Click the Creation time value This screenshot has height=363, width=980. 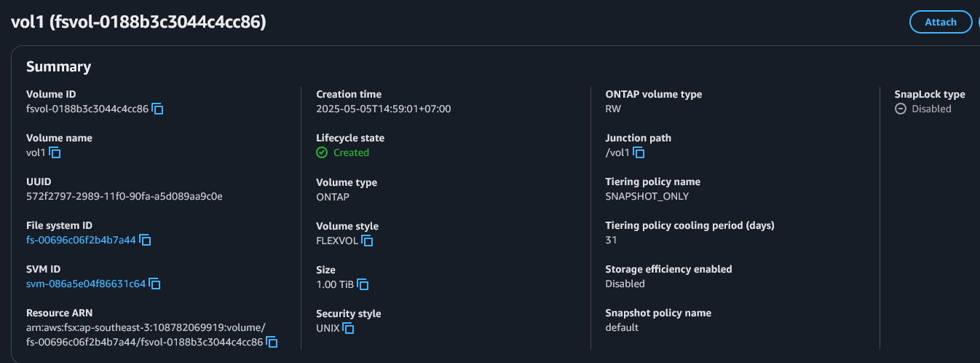point(384,109)
